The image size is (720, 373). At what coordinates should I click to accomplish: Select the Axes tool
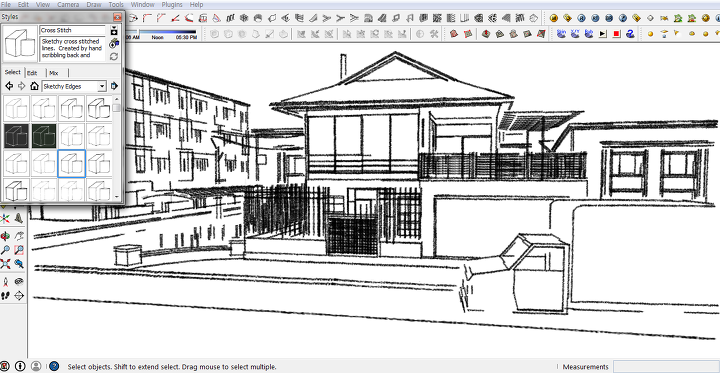[x=6, y=218]
